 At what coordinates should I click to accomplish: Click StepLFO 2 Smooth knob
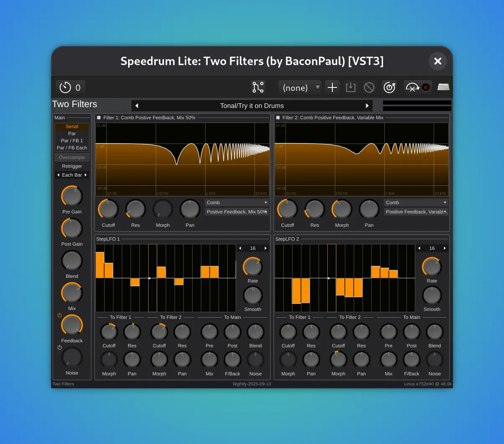[432, 295]
